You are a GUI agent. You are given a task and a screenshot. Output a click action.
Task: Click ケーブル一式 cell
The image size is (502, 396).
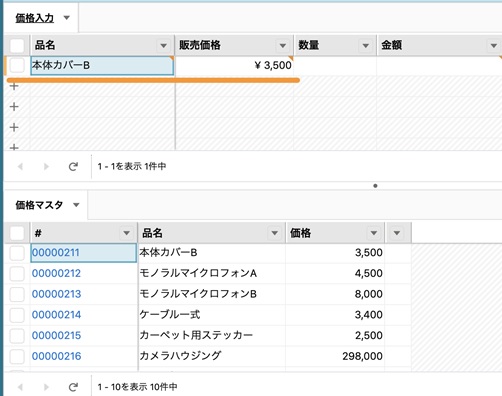(x=212, y=315)
